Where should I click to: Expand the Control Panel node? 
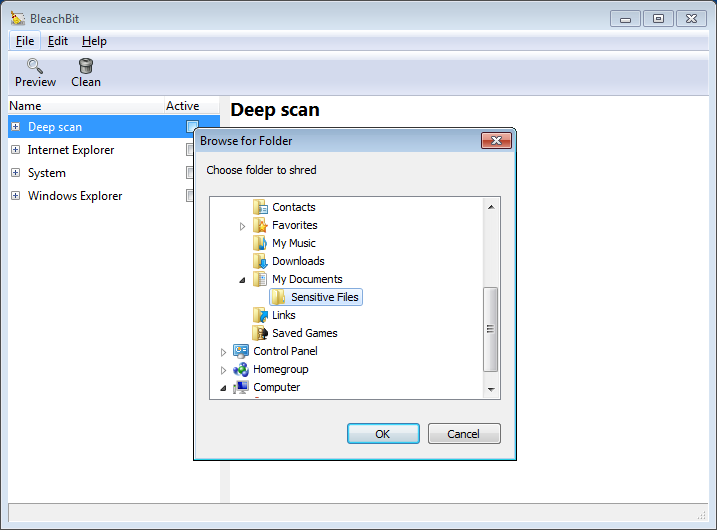(223, 352)
